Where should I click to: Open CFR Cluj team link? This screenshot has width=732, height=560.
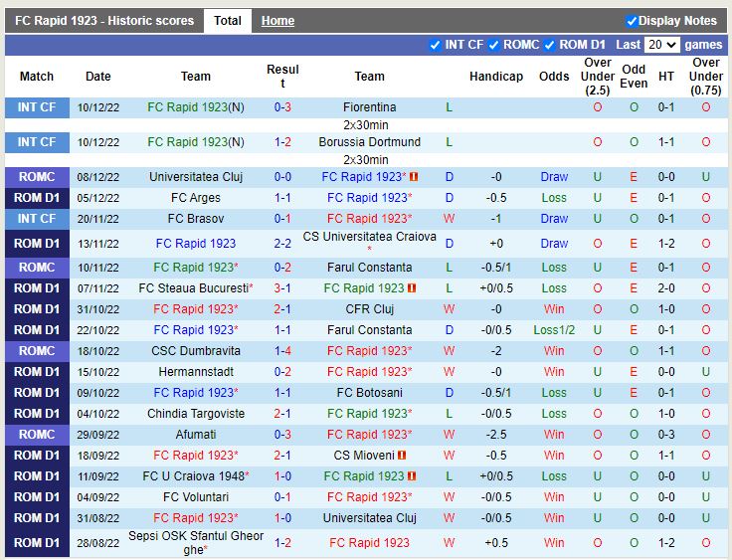pos(369,309)
